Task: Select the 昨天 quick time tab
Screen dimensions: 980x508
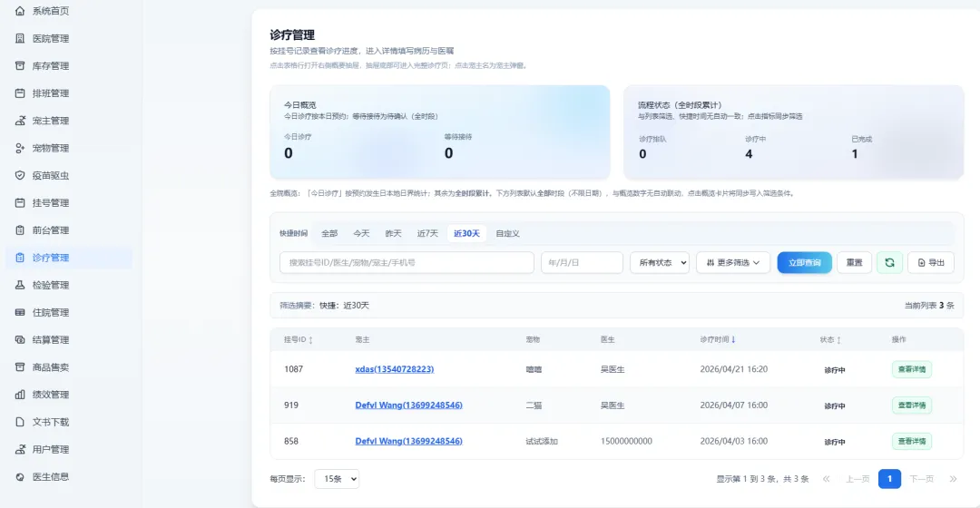Action: (x=393, y=234)
